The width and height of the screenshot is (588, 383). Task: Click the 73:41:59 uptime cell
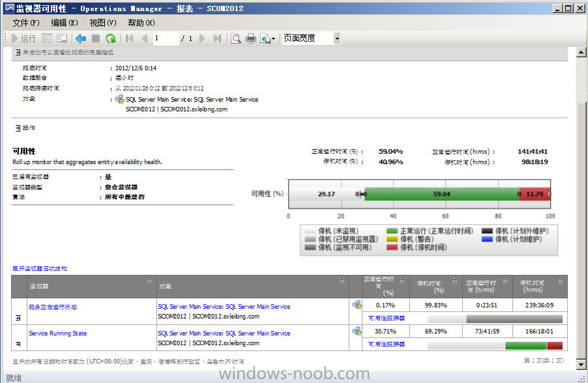[x=487, y=332]
